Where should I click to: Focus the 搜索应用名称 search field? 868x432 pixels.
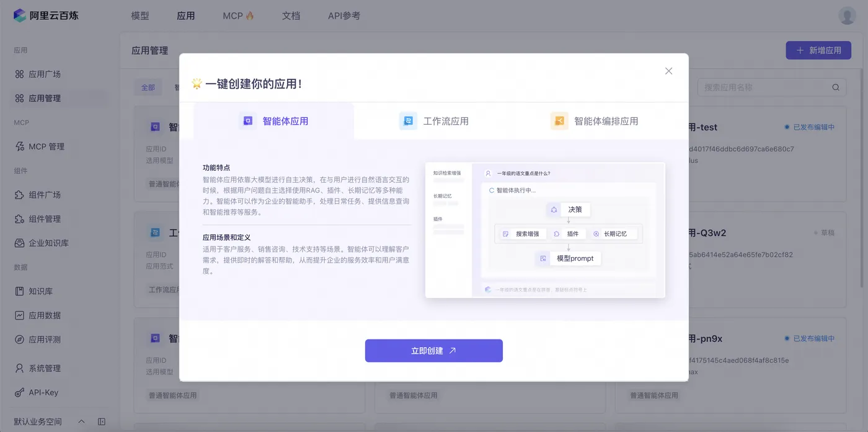(772, 88)
